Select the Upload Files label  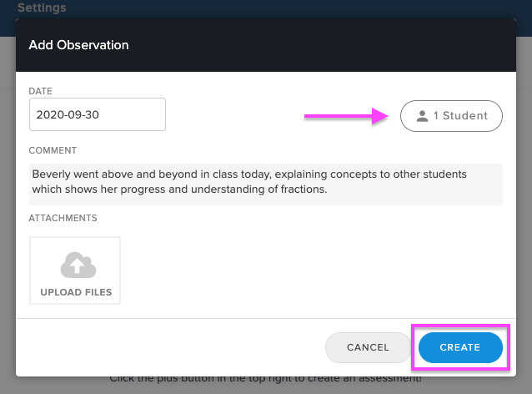tap(76, 292)
